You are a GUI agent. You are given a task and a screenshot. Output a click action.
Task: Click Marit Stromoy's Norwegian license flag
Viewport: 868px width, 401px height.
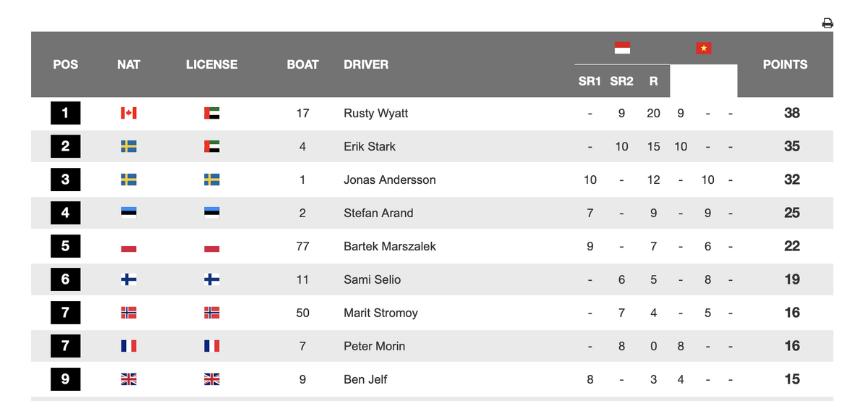point(212,313)
